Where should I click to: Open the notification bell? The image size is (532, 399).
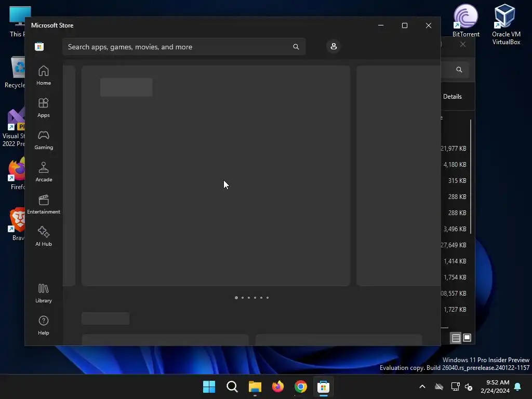click(x=518, y=387)
